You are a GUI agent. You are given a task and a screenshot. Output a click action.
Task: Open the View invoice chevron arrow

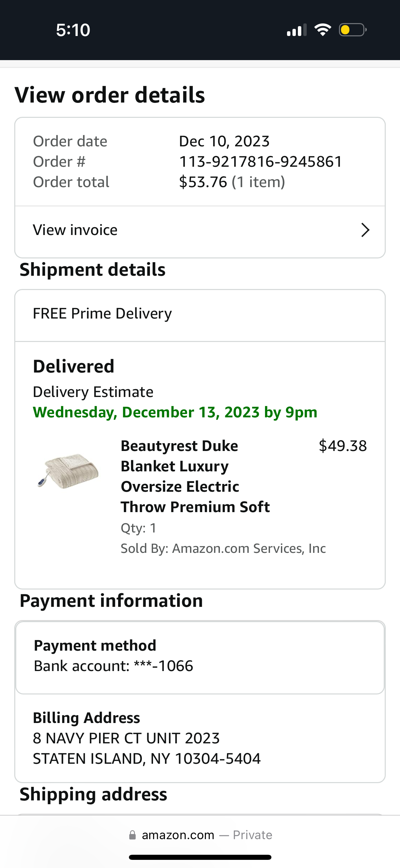click(x=365, y=230)
